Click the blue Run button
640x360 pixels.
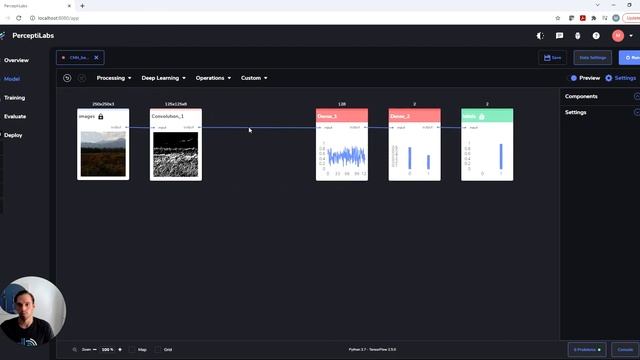(x=630, y=58)
